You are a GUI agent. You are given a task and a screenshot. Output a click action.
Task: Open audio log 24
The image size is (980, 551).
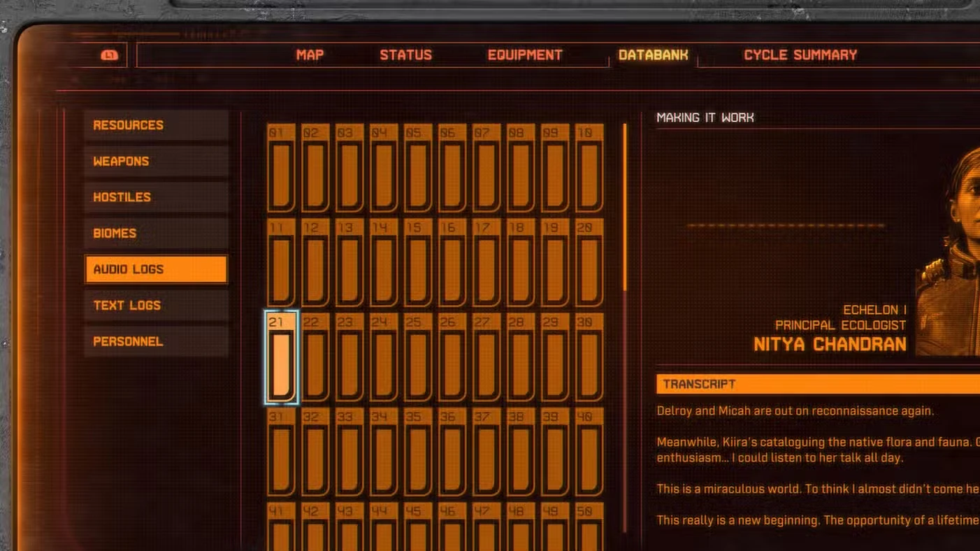384,357
